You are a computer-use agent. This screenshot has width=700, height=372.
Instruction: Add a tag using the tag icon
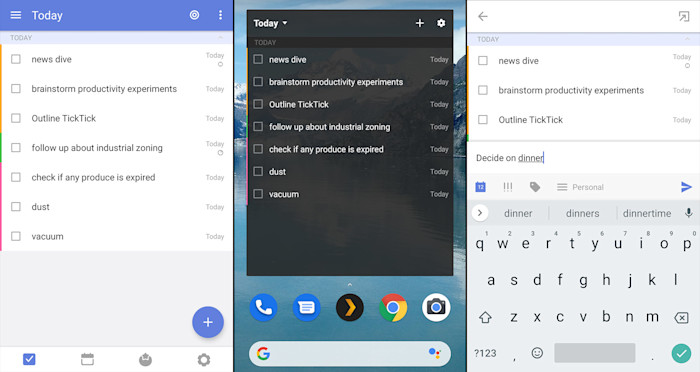(535, 187)
